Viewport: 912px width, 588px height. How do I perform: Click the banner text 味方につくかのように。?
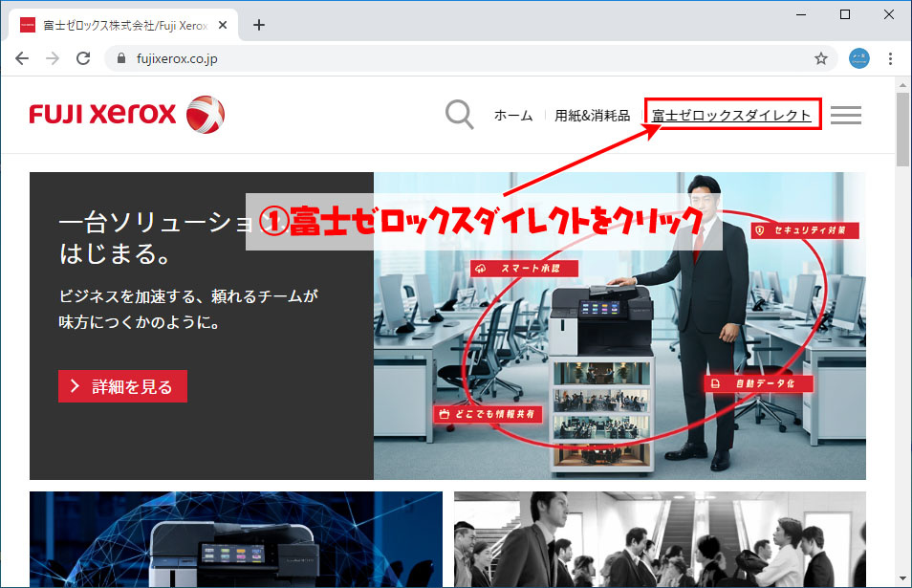pyautogui.click(x=139, y=321)
